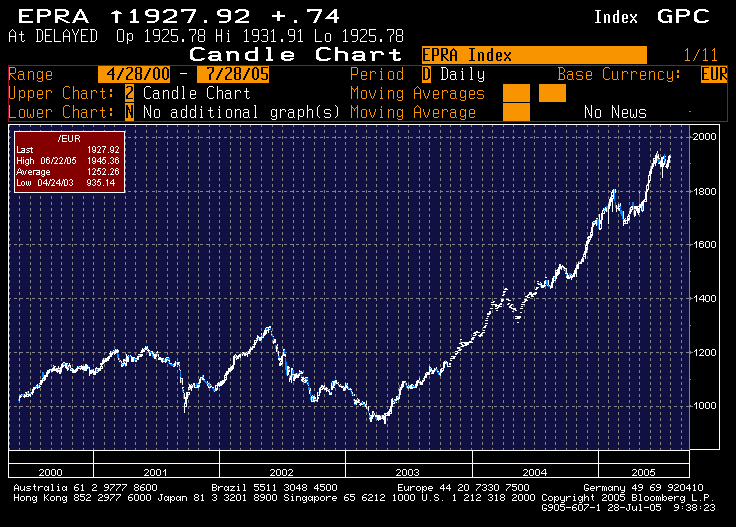The width and height of the screenshot is (736, 527).
Task: Toggle the Lower Chart N option box
Action: (x=130, y=112)
